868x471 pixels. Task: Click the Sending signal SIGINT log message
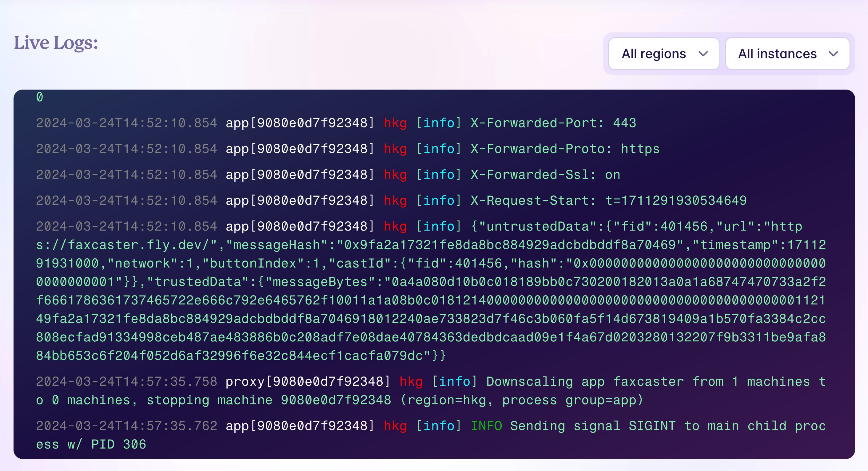click(x=431, y=435)
